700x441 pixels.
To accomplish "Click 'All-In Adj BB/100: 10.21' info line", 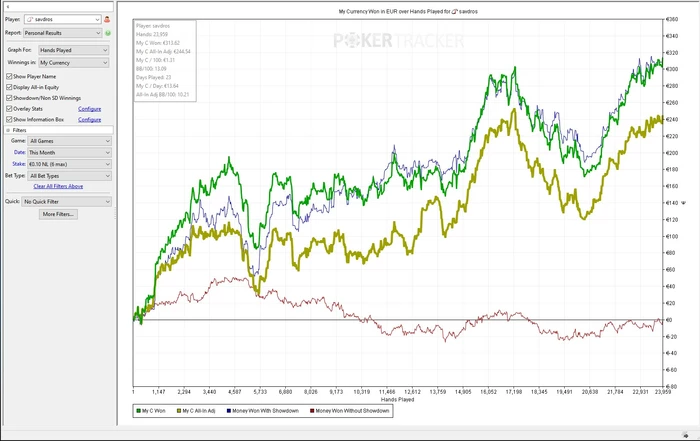I will [x=162, y=94].
